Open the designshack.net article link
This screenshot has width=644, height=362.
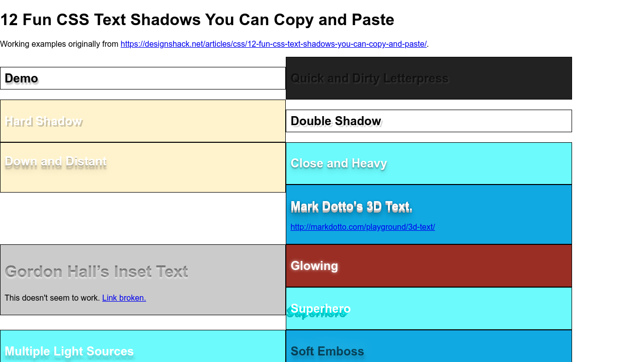point(273,44)
